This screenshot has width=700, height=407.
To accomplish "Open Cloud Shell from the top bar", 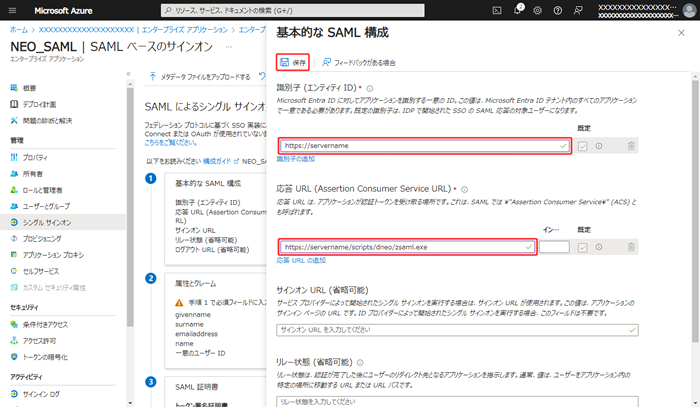I will click(x=497, y=11).
